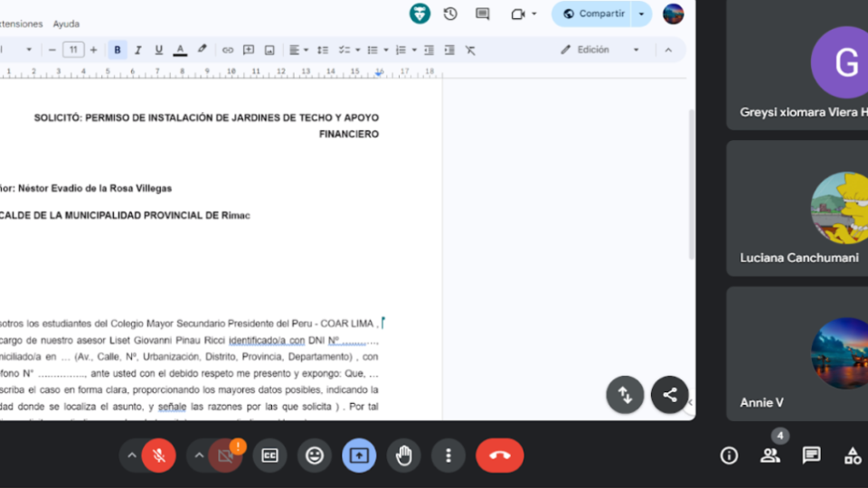Open the meeting chat panel
The height and width of the screenshot is (488, 868).
click(811, 455)
